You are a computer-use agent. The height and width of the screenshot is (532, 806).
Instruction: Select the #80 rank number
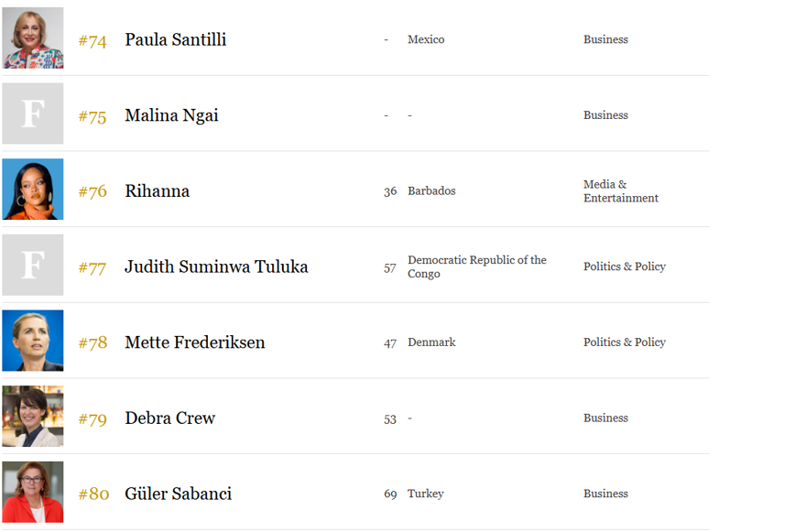(93, 494)
